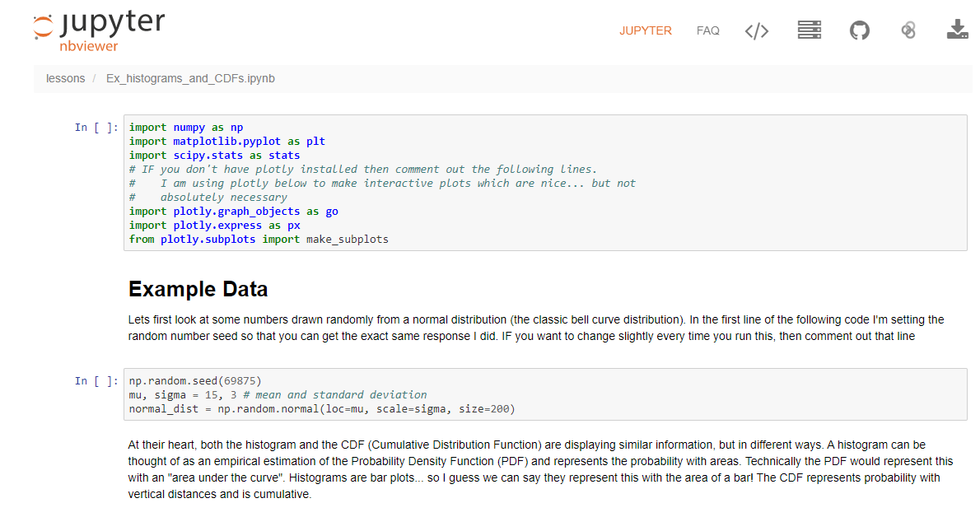Click the view as code icon
Image resolution: width=980 pixels, height=517 pixels.
tap(756, 31)
